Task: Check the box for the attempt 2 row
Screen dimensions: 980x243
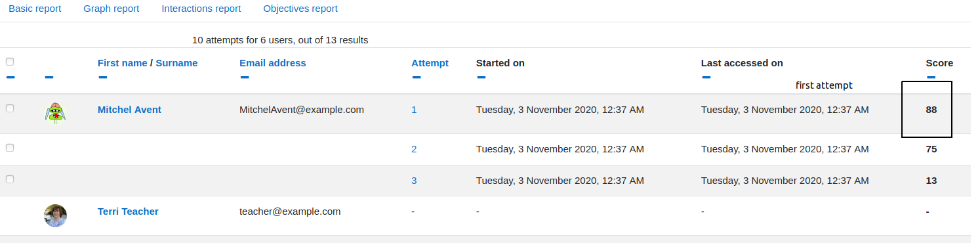Action: click(x=10, y=148)
